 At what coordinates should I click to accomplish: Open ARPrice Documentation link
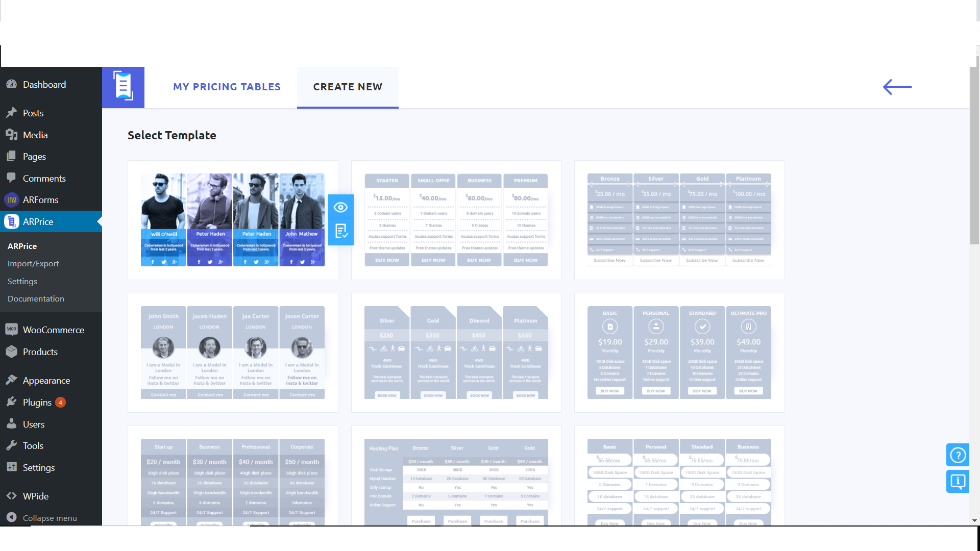coord(36,299)
